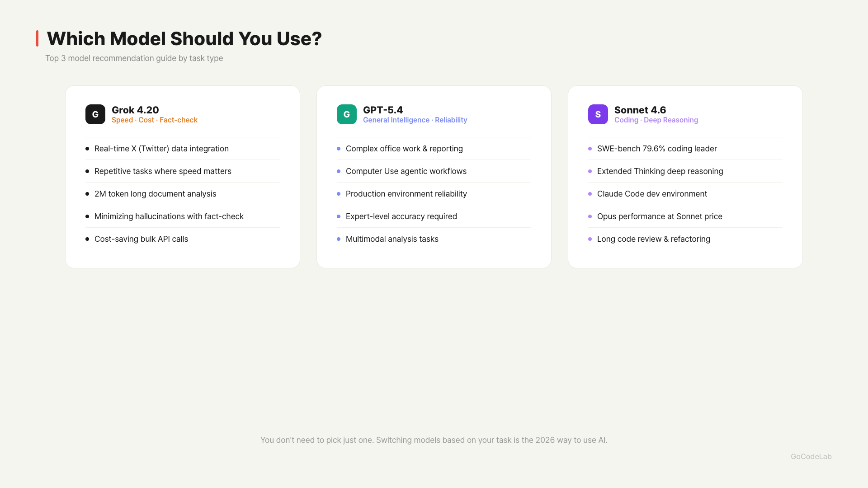Viewport: 868px width, 488px height.
Task: Click the Speed · Cost · Fact-check subtitle
Action: click(155, 120)
